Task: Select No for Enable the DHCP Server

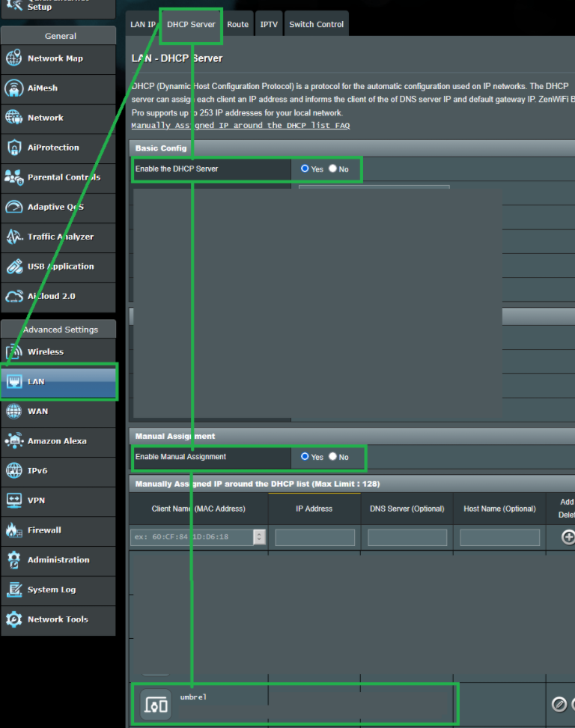Action: (332, 169)
